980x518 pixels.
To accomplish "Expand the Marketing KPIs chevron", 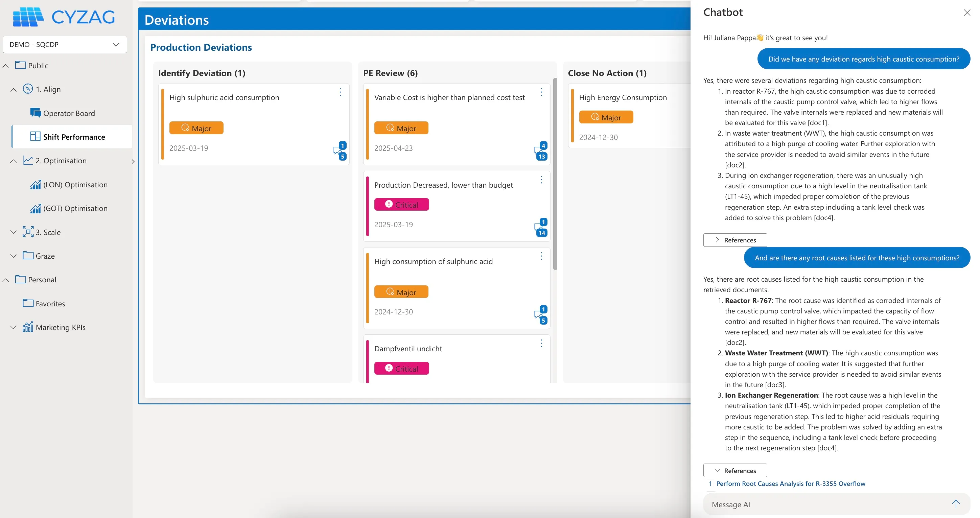I will click(x=13, y=327).
